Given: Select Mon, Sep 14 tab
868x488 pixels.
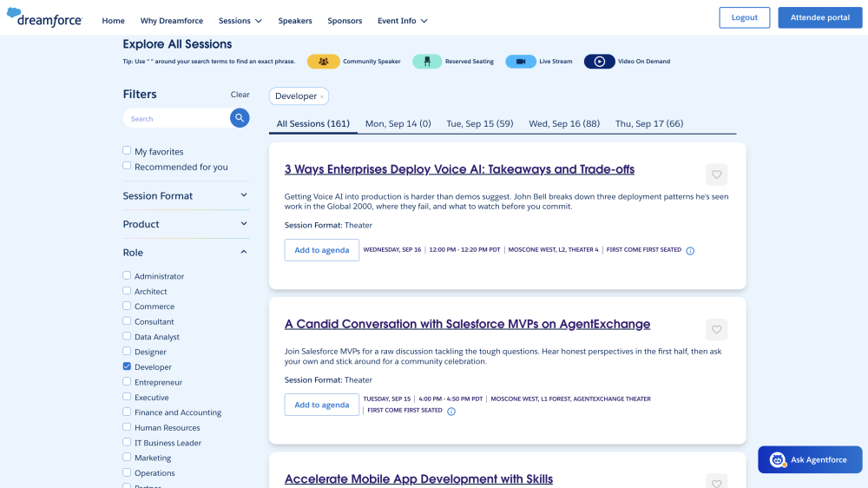Looking at the screenshot, I should (x=398, y=123).
